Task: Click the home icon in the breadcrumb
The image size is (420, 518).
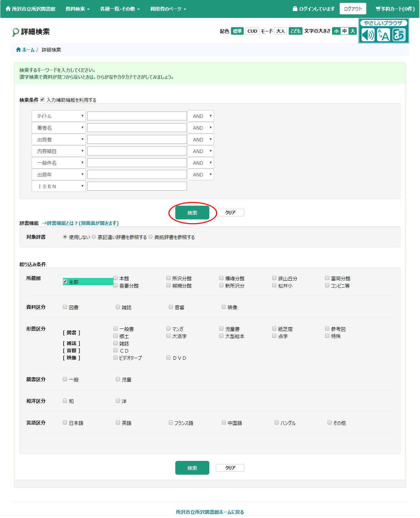Action: [x=19, y=50]
